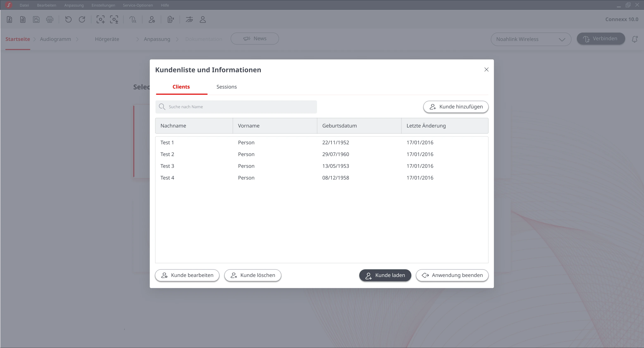Open the Datei menu
The image size is (644, 348).
click(24, 5)
